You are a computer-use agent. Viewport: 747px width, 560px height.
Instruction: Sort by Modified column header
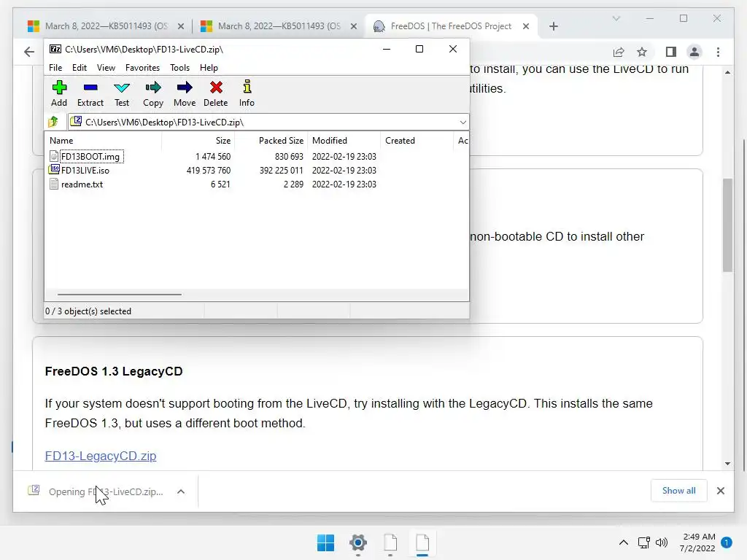344,141
